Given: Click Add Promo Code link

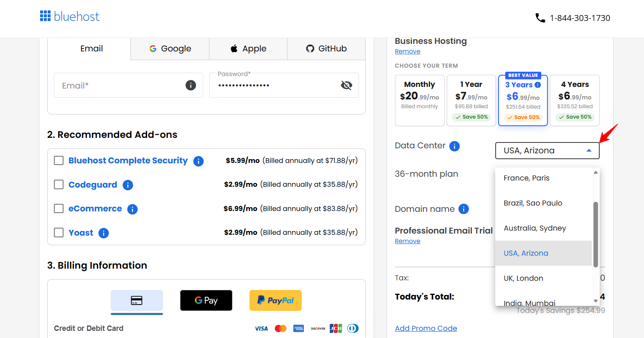Looking at the screenshot, I should click(426, 328).
